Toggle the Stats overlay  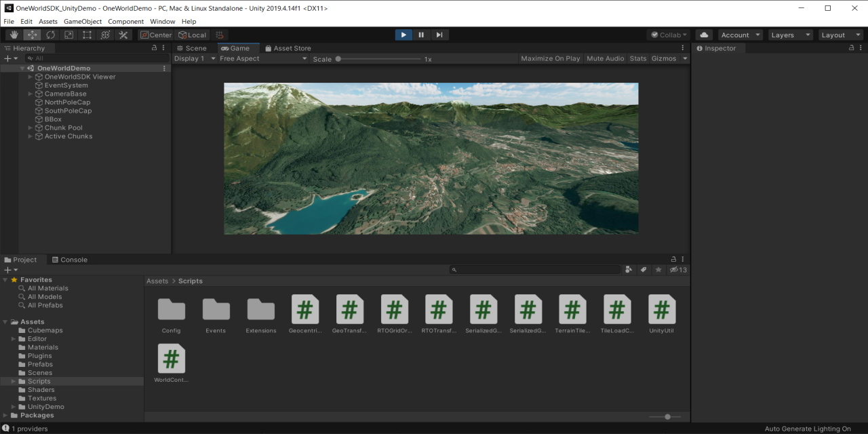coord(637,59)
